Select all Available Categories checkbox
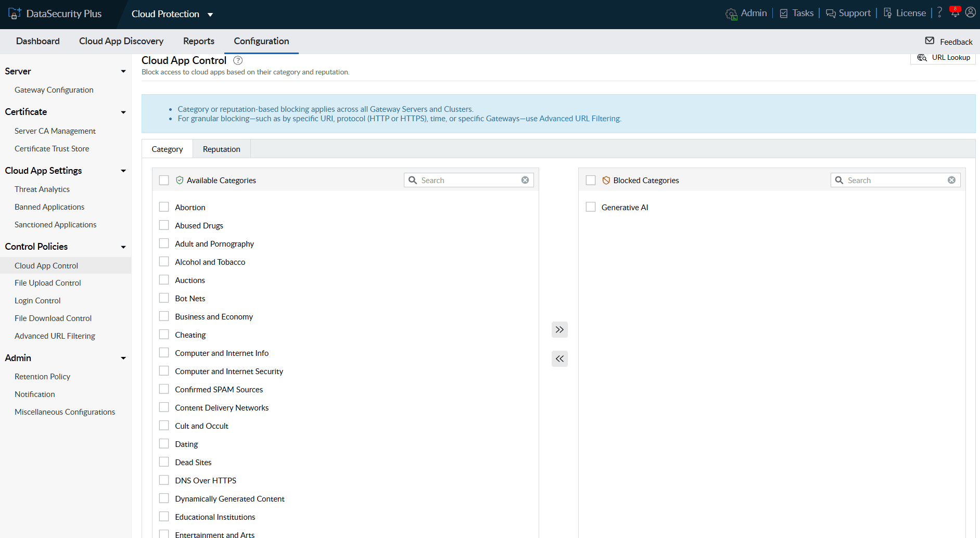Viewport: 980px width, 538px height. 164,180
